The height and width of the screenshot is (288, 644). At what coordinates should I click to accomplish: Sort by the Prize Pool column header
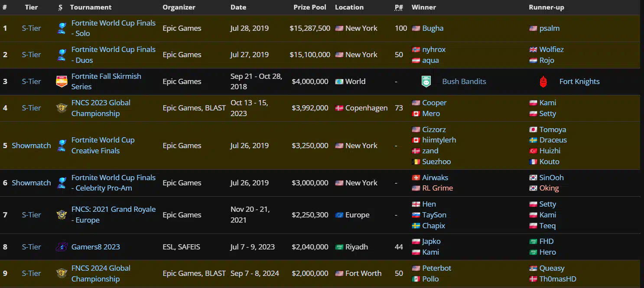pos(310,7)
